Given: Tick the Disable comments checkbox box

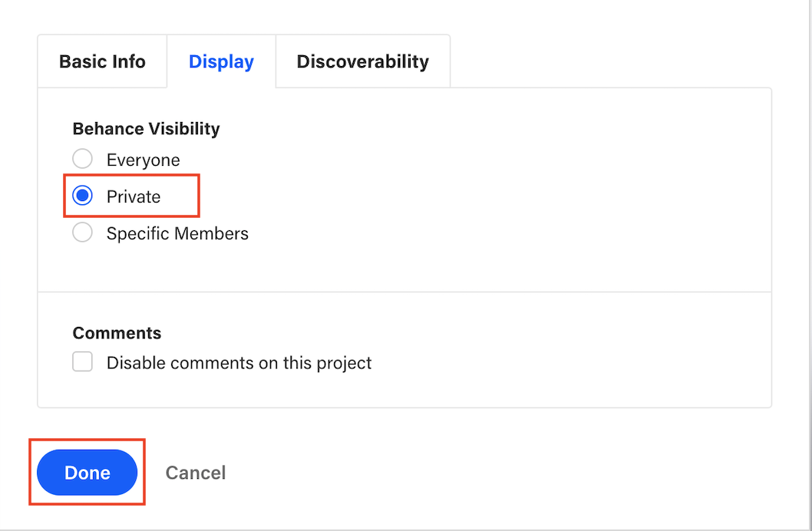Looking at the screenshot, I should point(83,362).
